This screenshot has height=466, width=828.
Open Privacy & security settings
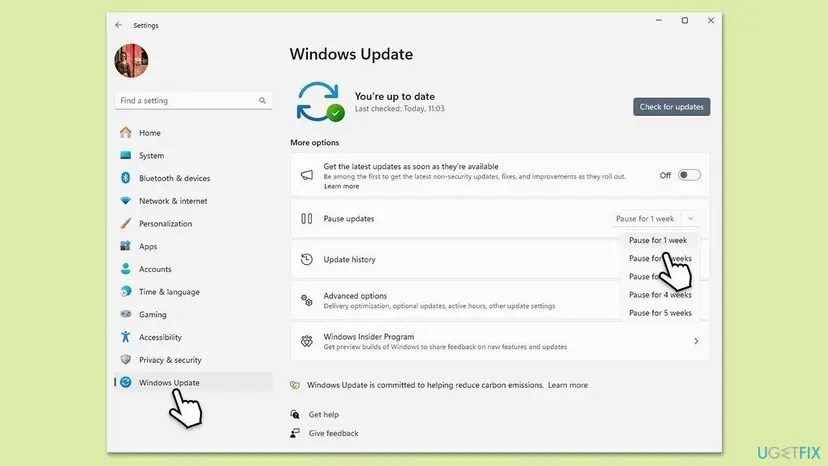[193, 360]
